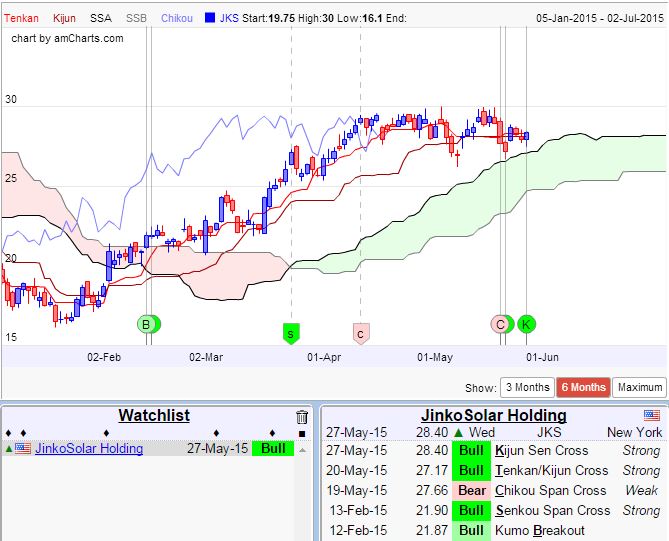The image size is (669, 541).
Task: Select the Senkou Span Cross signal
Action: click(553, 511)
